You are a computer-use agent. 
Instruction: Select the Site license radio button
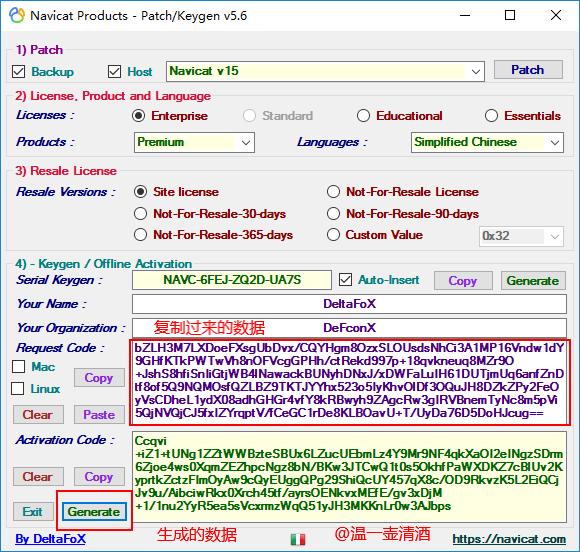pos(141,192)
